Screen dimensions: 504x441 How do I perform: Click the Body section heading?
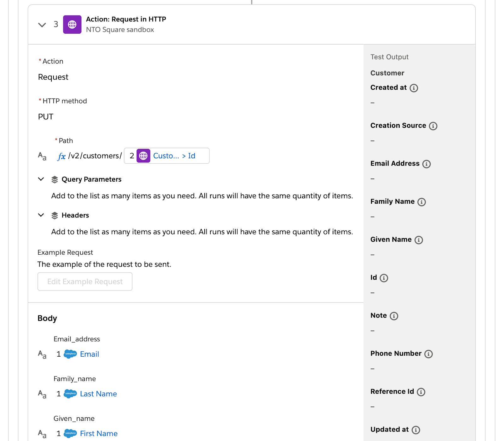[47, 318]
